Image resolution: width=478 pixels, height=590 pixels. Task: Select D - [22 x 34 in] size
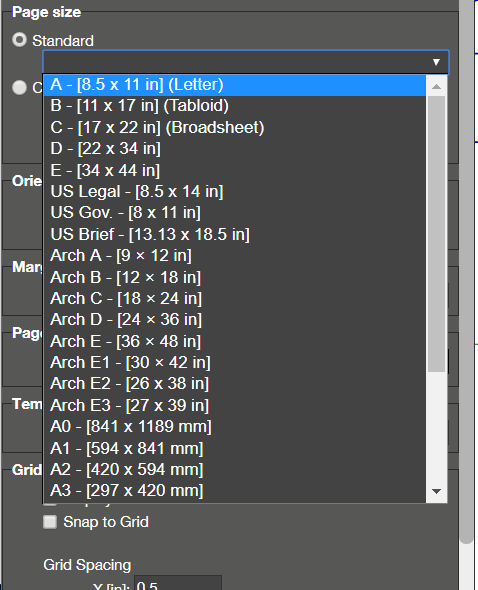click(x=235, y=149)
